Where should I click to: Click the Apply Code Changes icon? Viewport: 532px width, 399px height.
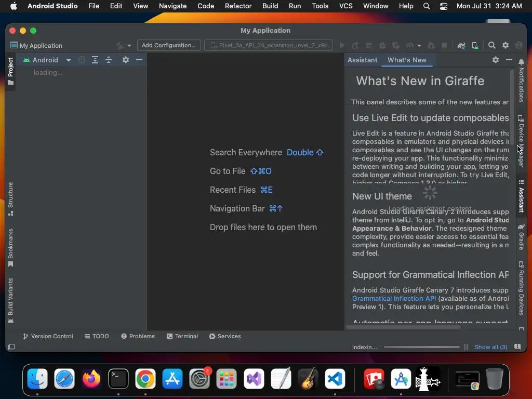coord(369,46)
